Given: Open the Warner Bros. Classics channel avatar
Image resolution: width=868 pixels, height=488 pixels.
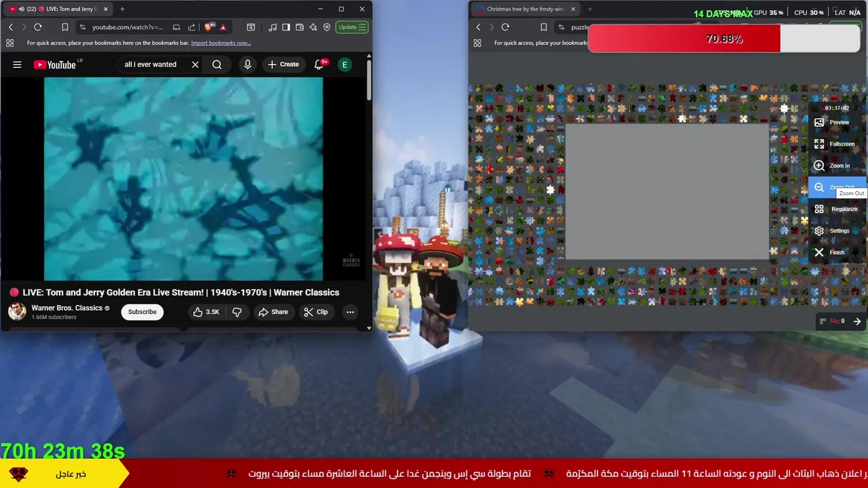Looking at the screenshot, I should click(x=17, y=312).
